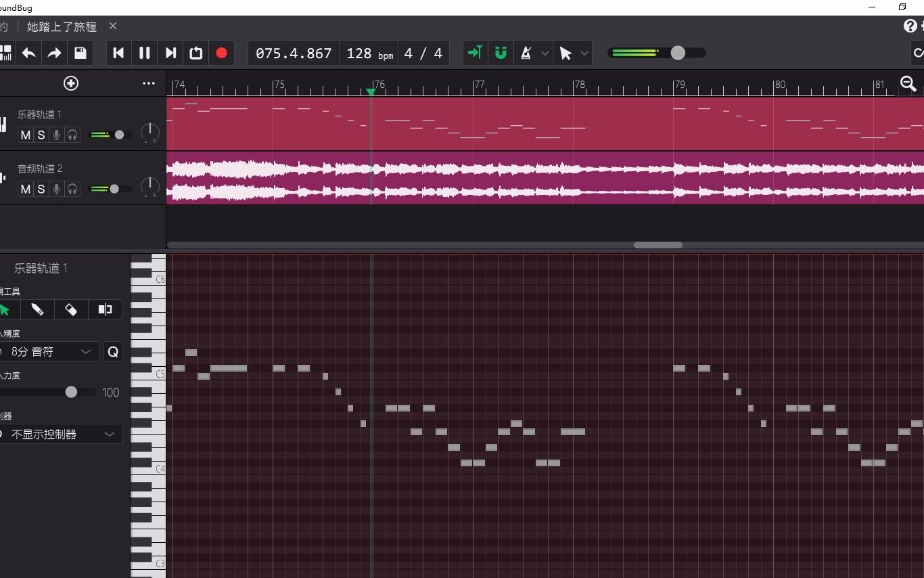The width and height of the screenshot is (924, 578).
Task: Mute 乐器轨道 1
Action: tap(25, 135)
